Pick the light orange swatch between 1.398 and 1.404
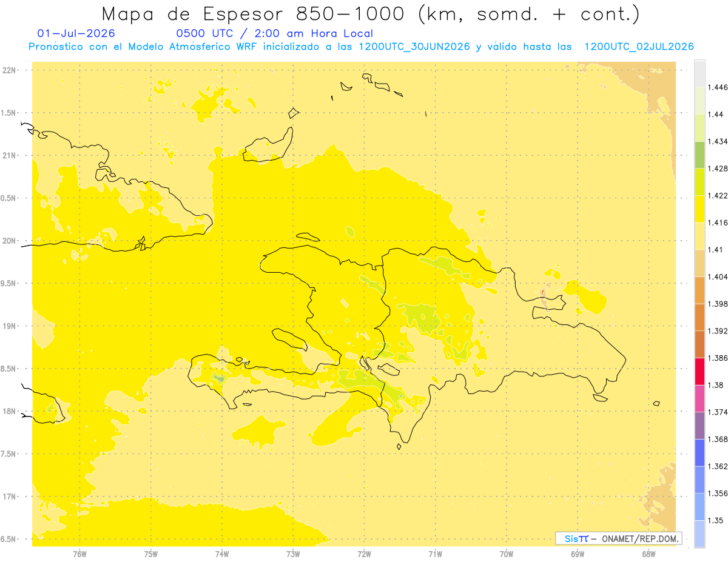Image resolution: width=728 pixels, height=562 pixels. (700, 290)
